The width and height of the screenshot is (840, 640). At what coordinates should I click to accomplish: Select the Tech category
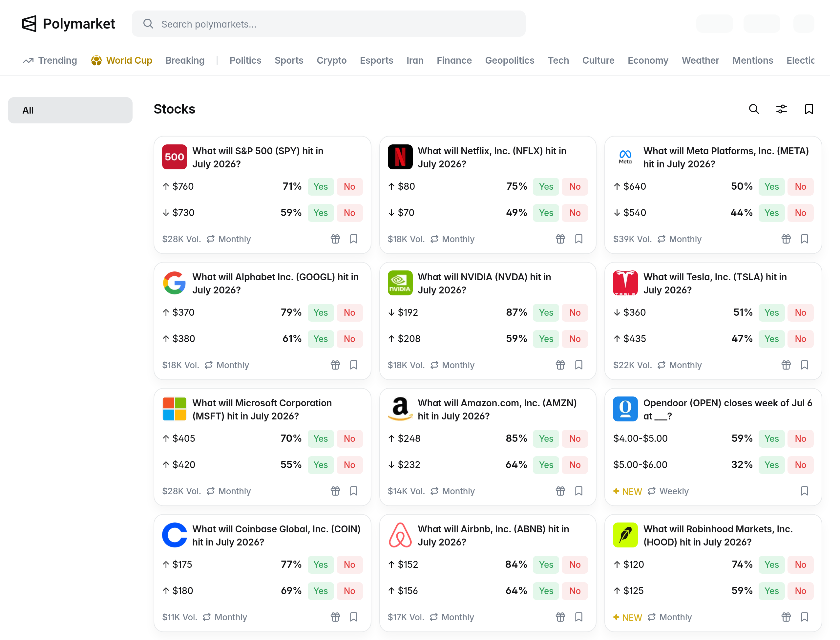click(558, 61)
